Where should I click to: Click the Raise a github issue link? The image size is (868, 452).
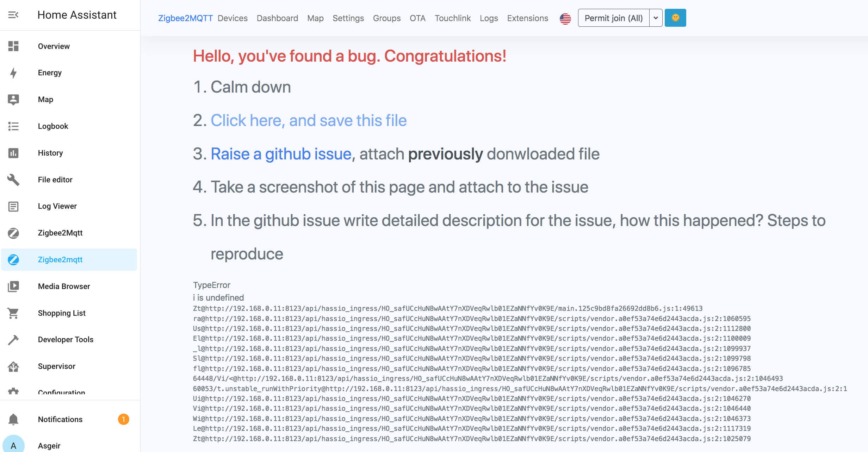click(x=280, y=154)
